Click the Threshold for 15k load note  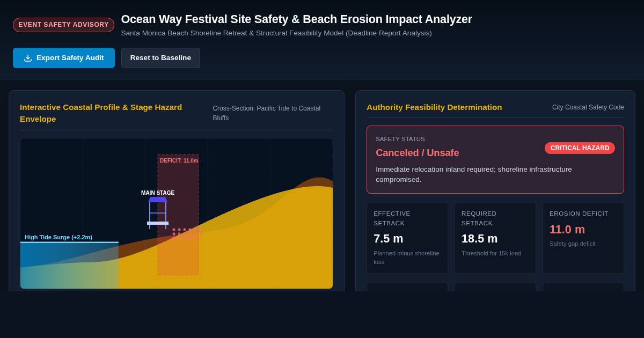[x=491, y=253]
